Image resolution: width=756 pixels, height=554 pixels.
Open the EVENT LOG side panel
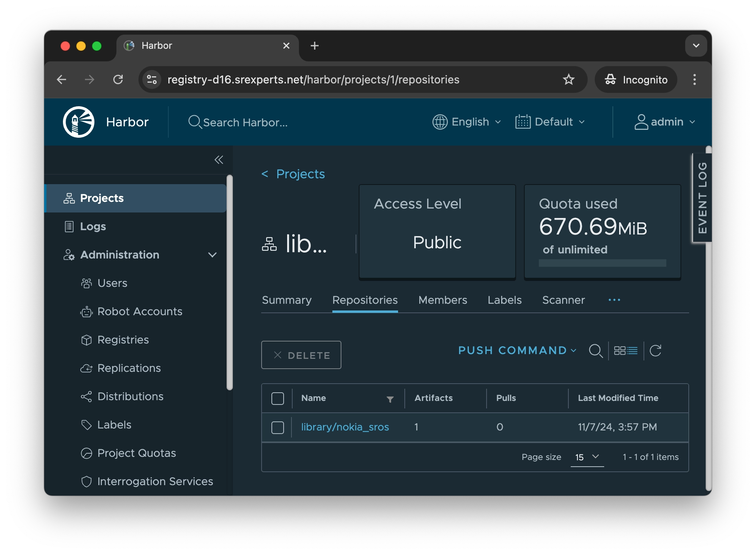702,198
